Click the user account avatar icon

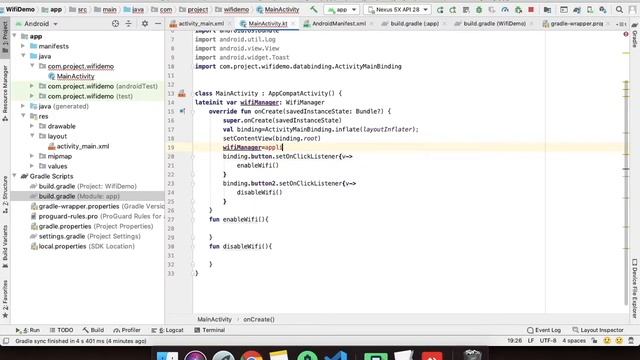(x=634, y=9)
